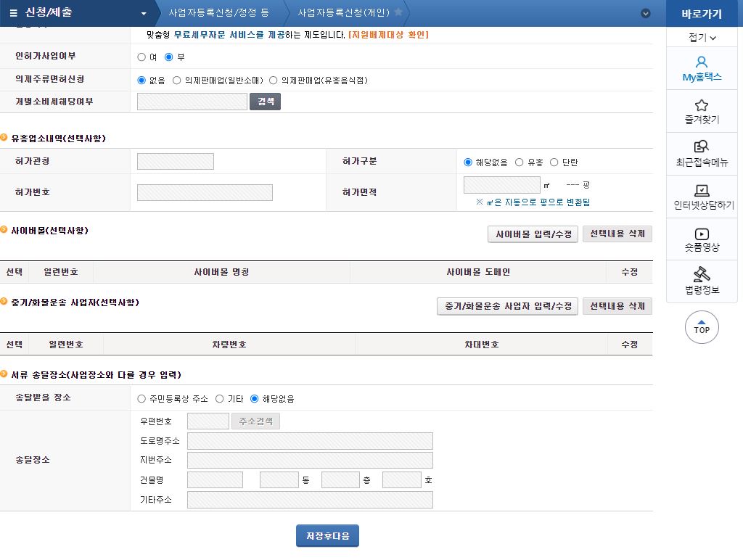Open My홈택스 from the sidebar
Image resolution: width=743 pixels, height=560 pixels.
coord(701,69)
